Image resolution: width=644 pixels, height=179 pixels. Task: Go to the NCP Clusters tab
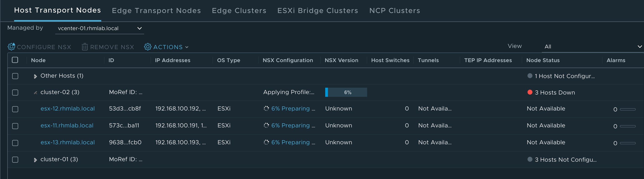(395, 11)
